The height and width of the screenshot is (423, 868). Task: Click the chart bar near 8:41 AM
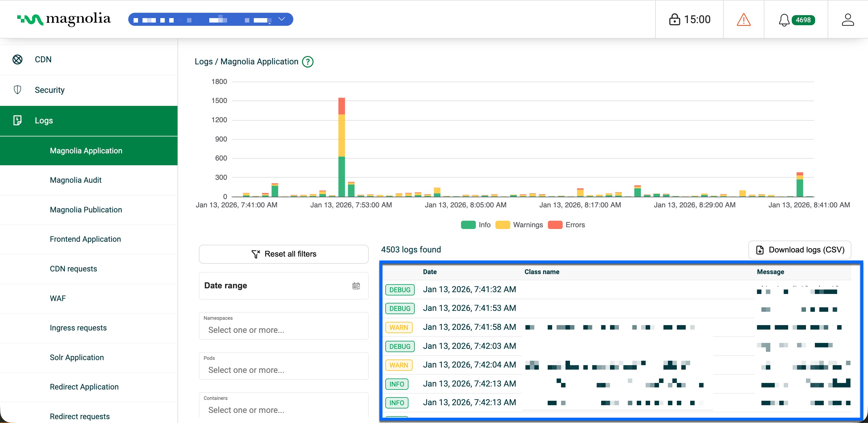point(800,185)
